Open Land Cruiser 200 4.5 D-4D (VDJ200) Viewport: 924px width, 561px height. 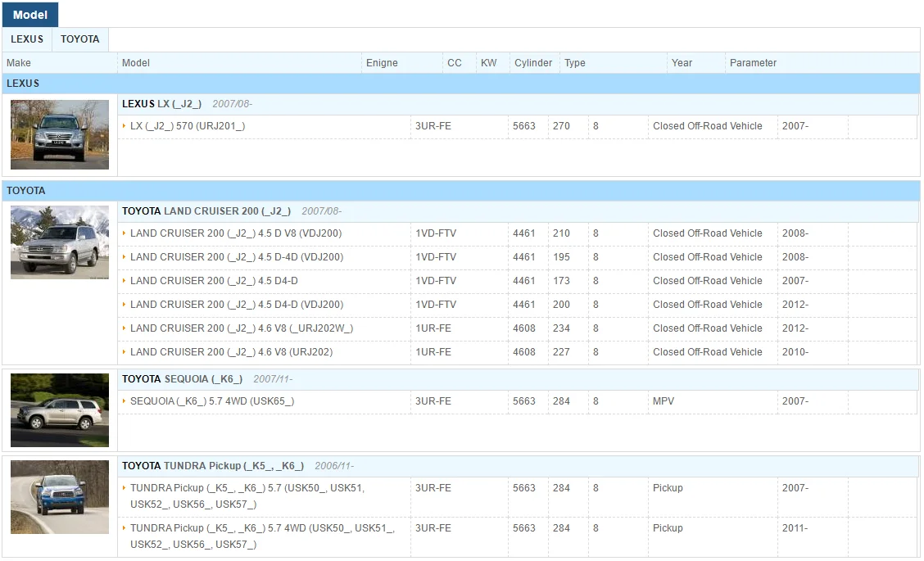pos(236,257)
